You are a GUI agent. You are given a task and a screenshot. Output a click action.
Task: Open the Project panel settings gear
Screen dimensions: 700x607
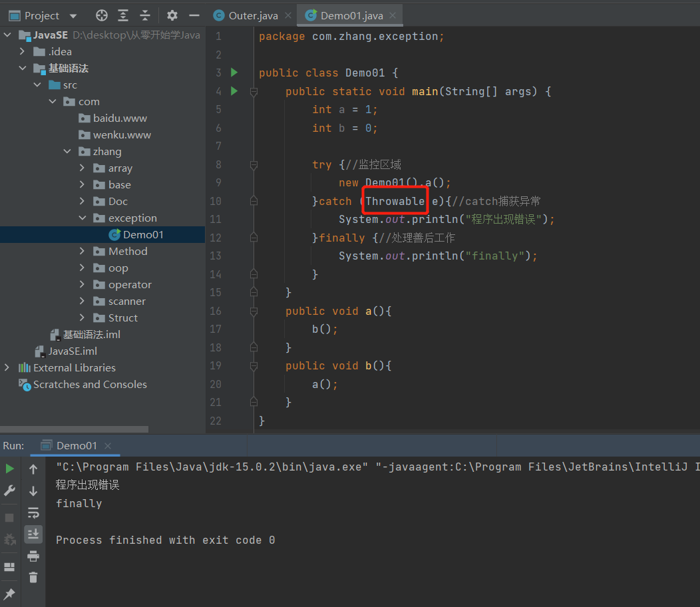coord(172,15)
